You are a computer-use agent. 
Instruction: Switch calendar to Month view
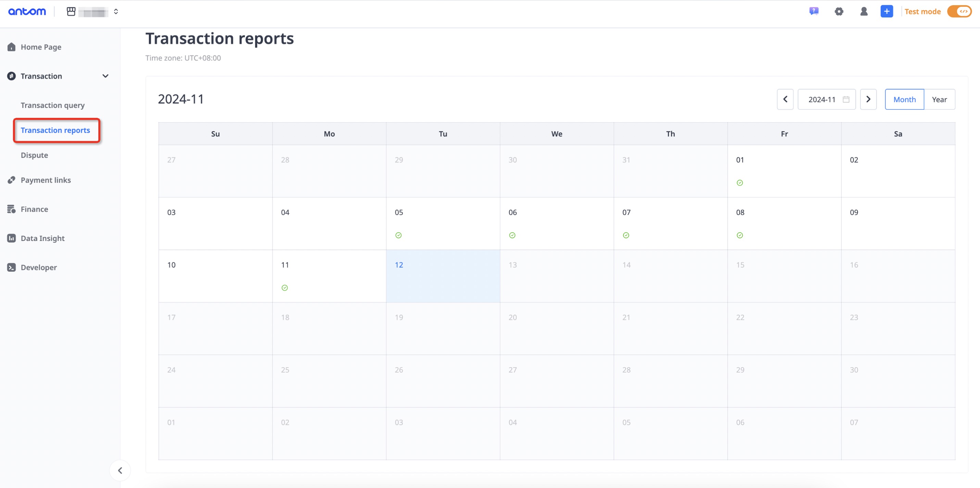(x=904, y=99)
